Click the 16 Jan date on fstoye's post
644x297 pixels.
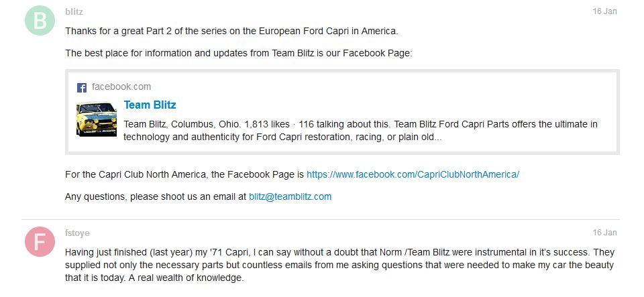pos(604,233)
